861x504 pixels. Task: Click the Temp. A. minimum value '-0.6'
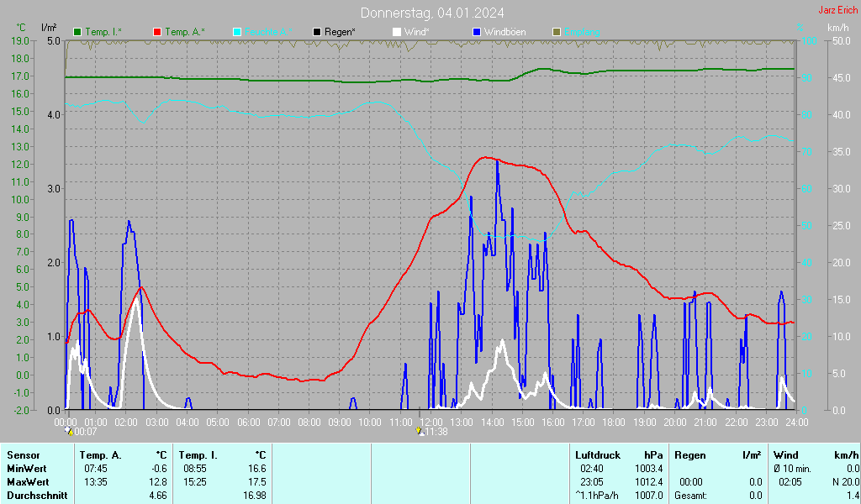click(159, 469)
